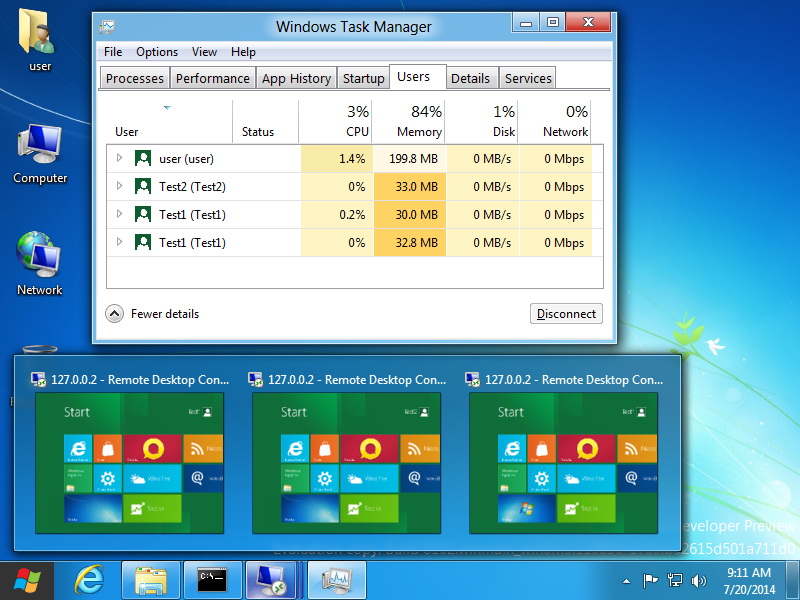Click the avatar icon beside user (user)

[x=143, y=158]
